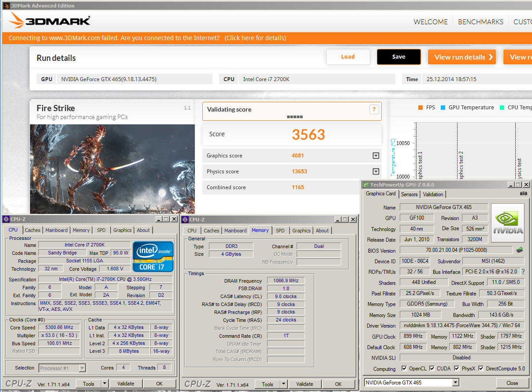Toggle the PhysX checkbox in GPU-Z

coord(457,368)
